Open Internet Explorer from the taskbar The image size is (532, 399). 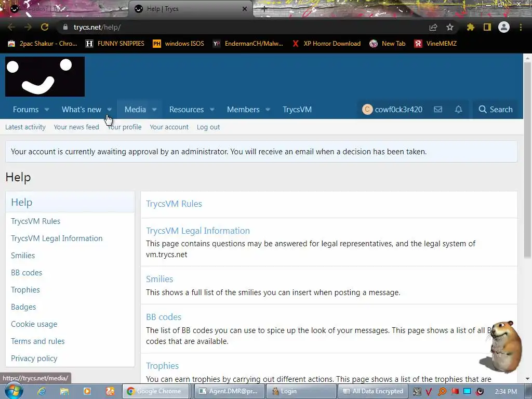[42, 391]
